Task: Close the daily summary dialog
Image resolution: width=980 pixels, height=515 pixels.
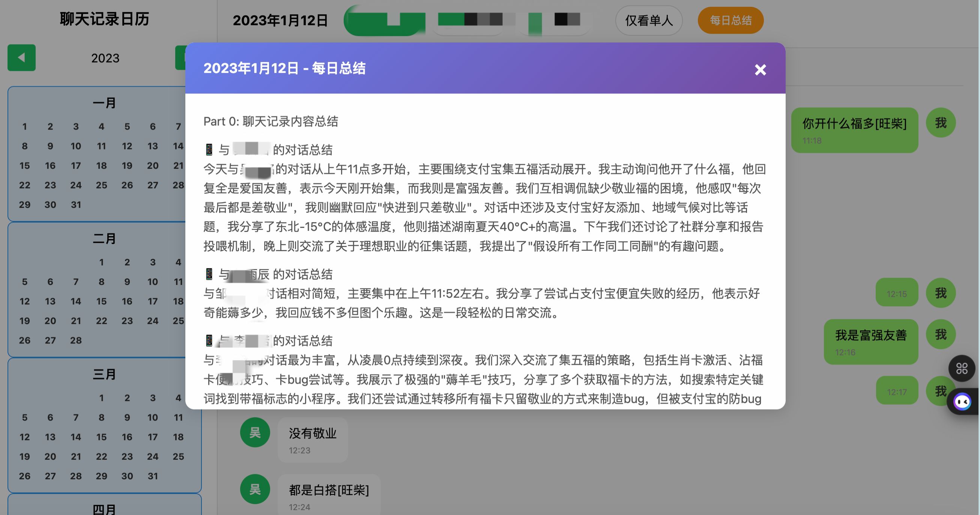Action: point(760,70)
